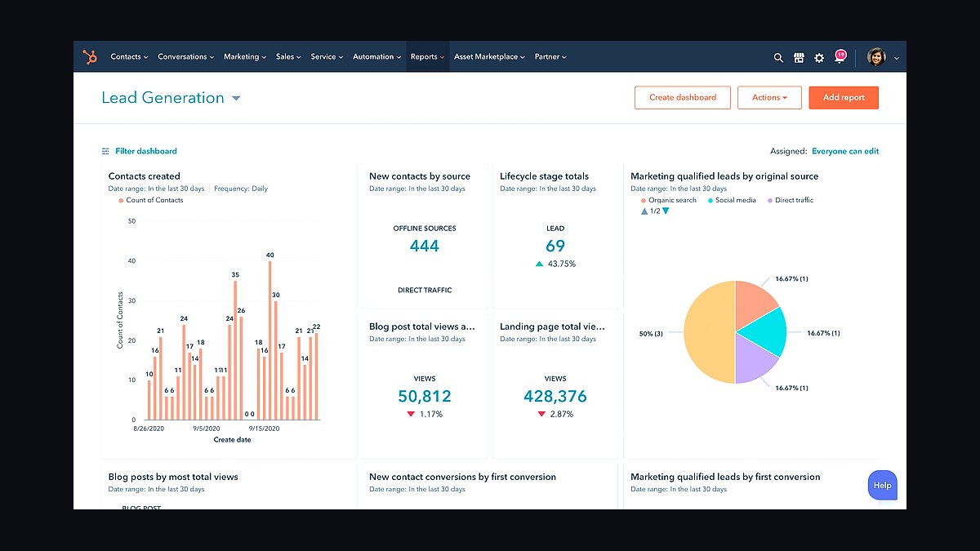Screen dimensions: 980x551
Task: Click the HubSpot sprocket logo
Action: point(90,57)
